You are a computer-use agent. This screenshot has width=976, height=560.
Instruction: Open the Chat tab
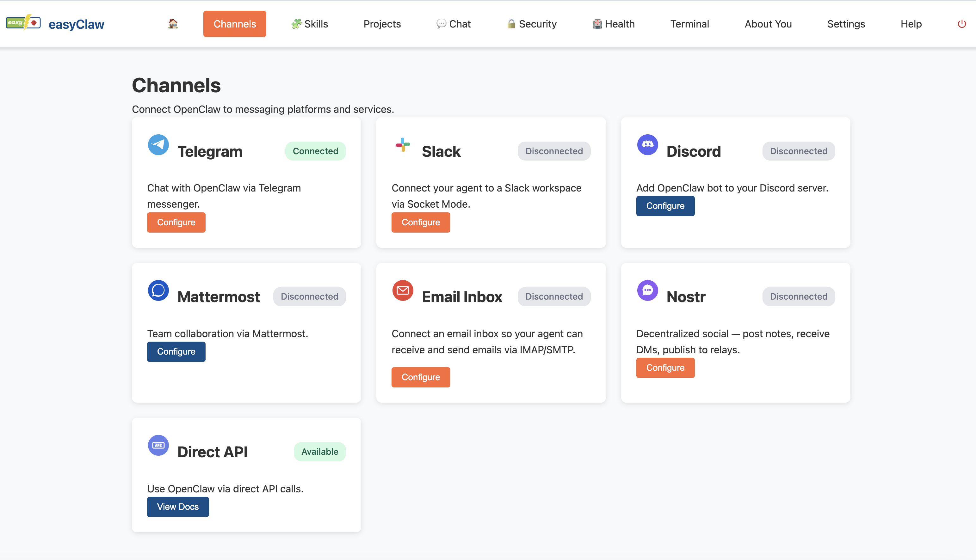(453, 24)
